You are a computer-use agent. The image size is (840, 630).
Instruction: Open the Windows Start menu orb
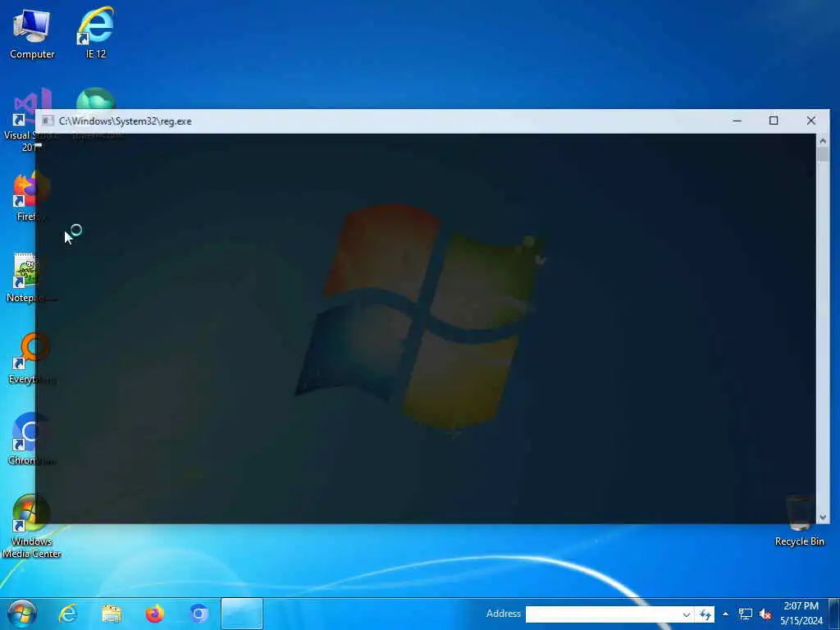click(22, 614)
